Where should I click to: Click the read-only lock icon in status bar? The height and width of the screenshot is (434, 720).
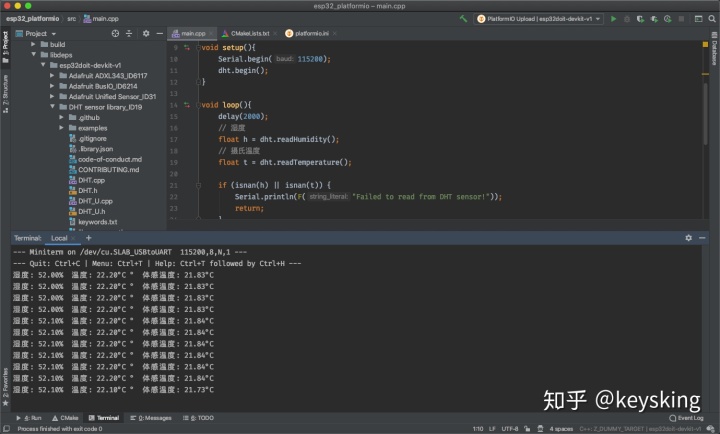click(527, 428)
